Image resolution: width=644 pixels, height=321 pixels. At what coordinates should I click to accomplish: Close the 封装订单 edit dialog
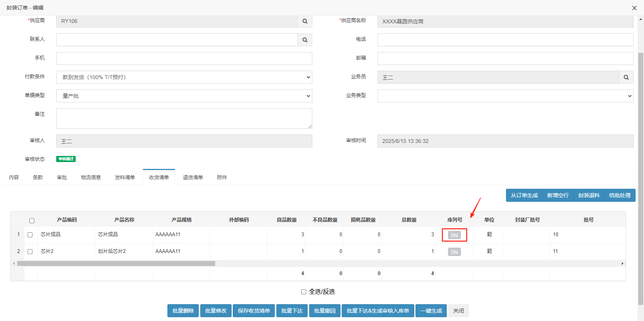(x=634, y=8)
